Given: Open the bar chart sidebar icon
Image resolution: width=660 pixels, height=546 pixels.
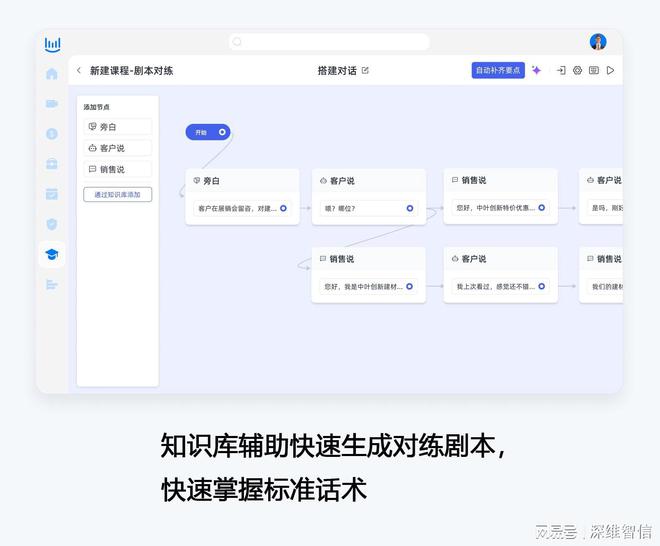Looking at the screenshot, I should pos(52,285).
